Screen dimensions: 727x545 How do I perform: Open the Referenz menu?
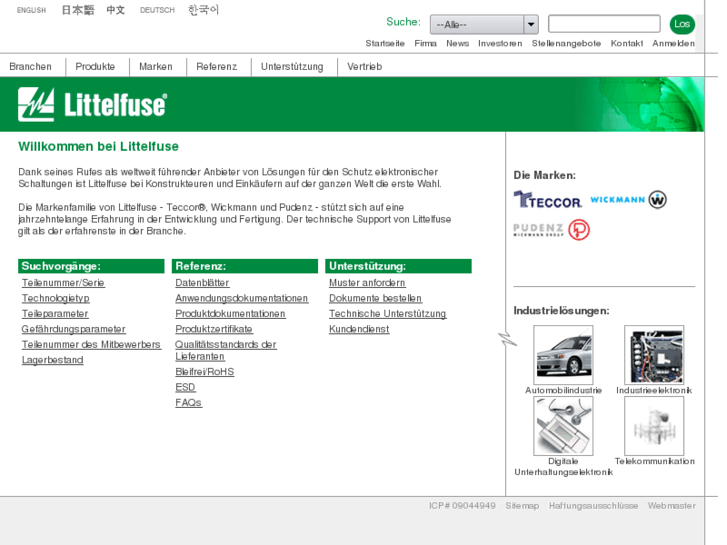(217, 67)
